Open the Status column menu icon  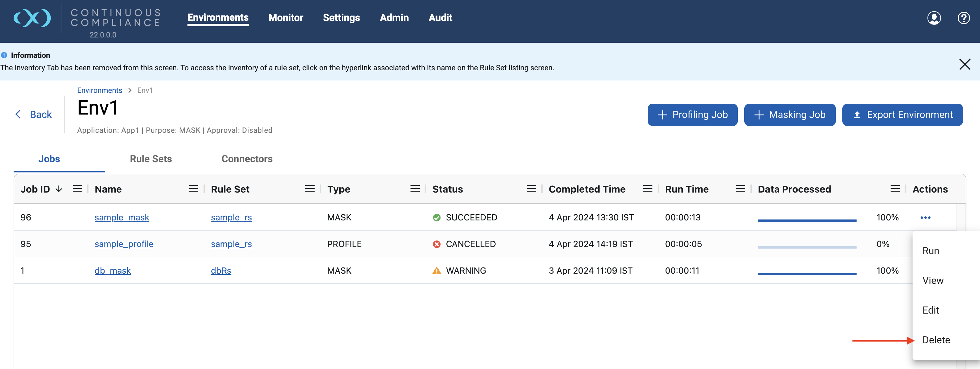[x=531, y=189]
